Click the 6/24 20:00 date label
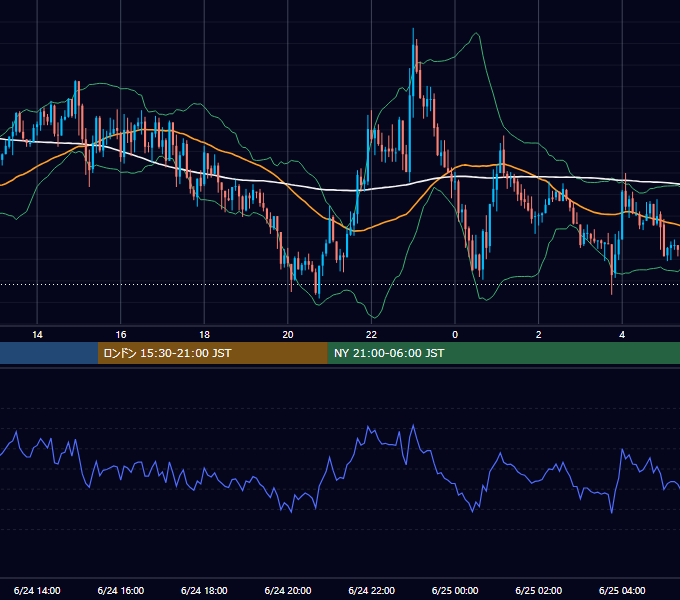680x600 pixels. 288,590
